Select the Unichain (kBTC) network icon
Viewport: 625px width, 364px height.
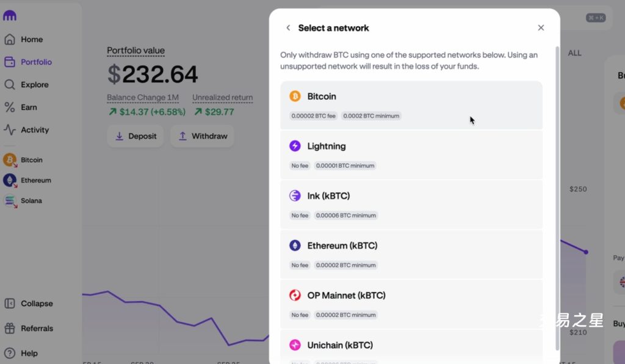click(295, 345)
